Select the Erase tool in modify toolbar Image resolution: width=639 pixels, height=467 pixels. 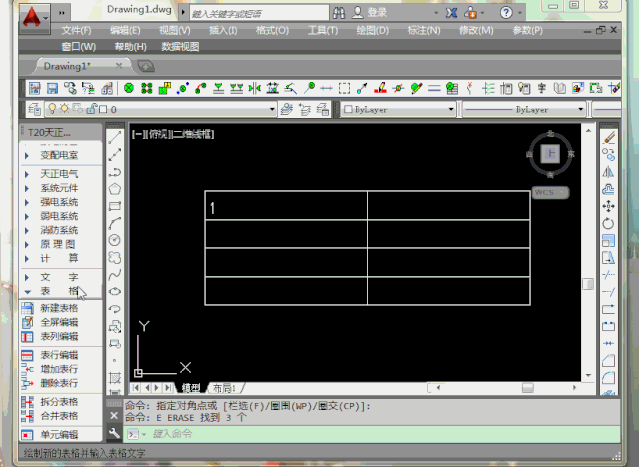(x=608, y=138)
